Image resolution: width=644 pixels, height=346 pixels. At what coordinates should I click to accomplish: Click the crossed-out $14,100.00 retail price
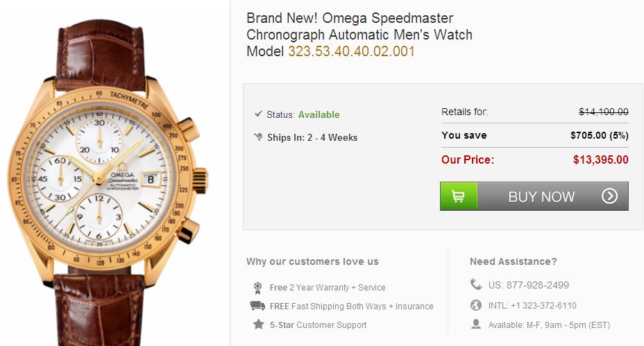[603, 112]
